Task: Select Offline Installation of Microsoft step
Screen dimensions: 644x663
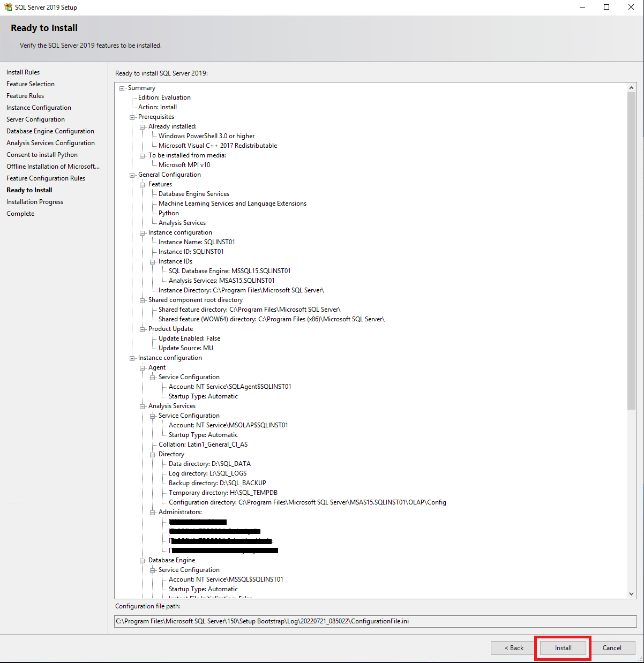Action: (53, 167)
